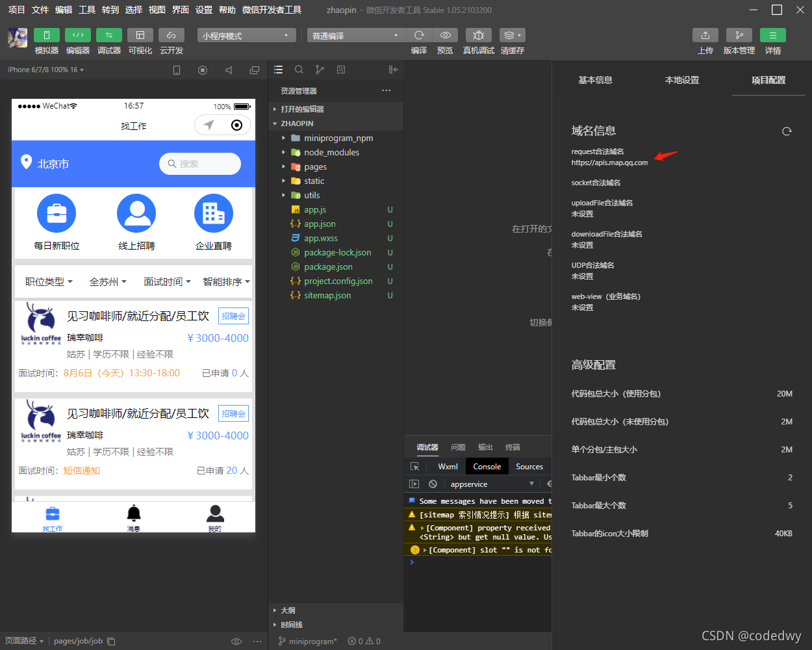The height and width of the screenshot is (650, 812).
Task: Switch to 基本信息 tab
Action: tap(595, 80)
